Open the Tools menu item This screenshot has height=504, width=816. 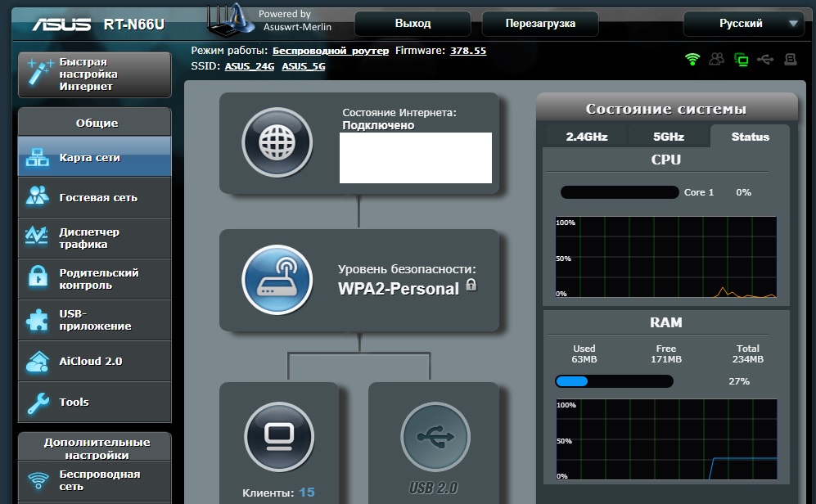pyautogui.click(x=95, y=402)
